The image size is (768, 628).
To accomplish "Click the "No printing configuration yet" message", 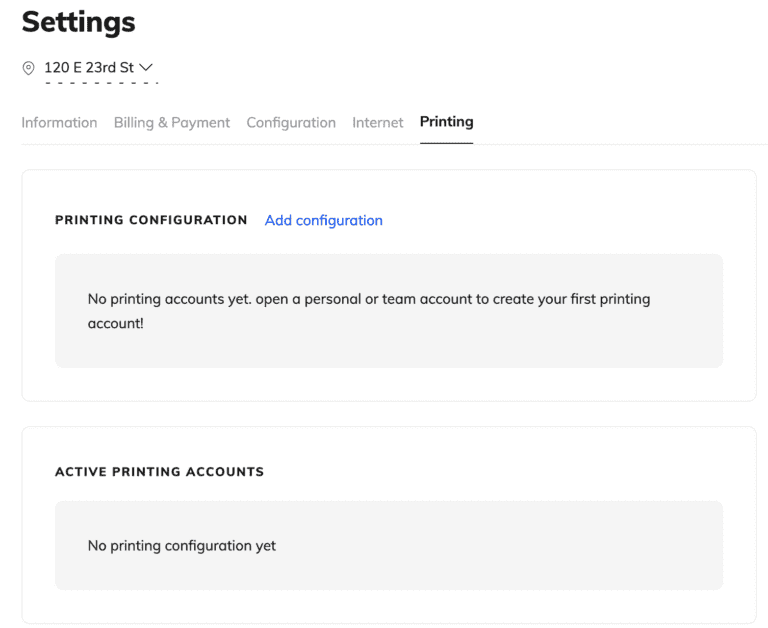I will [181, 545].
